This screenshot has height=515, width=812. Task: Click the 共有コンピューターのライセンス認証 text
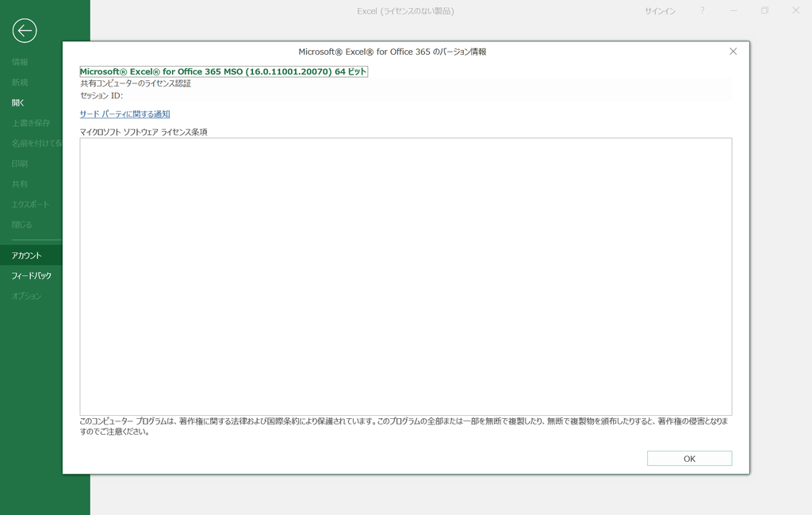(x=136, y=83)
